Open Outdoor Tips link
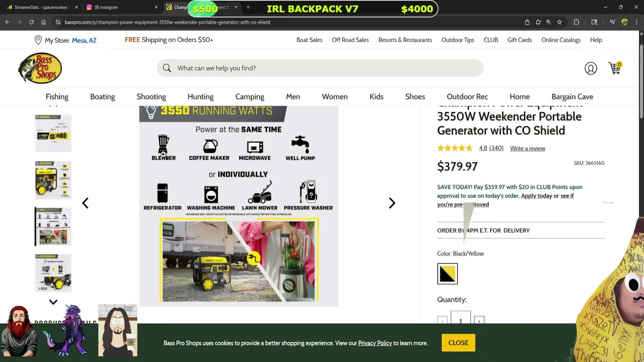 tap(458, 40)
